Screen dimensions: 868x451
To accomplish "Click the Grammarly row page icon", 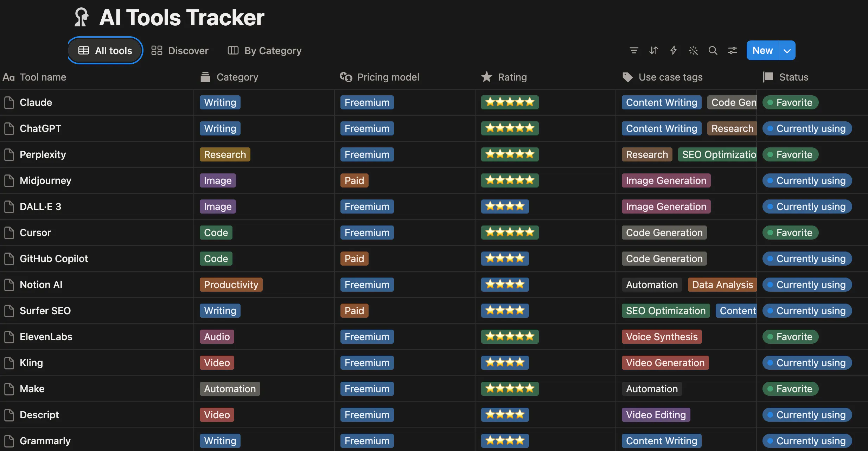I will click(x=9, y=441).
